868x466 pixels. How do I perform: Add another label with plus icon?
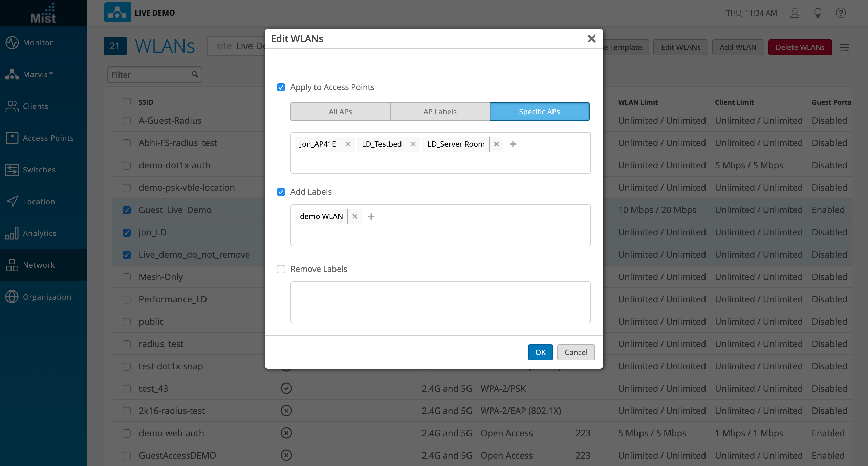[x=371, y=216]
